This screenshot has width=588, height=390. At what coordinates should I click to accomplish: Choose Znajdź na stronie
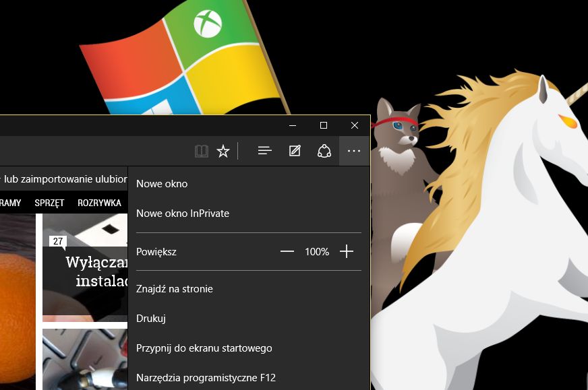click(249, 289)
